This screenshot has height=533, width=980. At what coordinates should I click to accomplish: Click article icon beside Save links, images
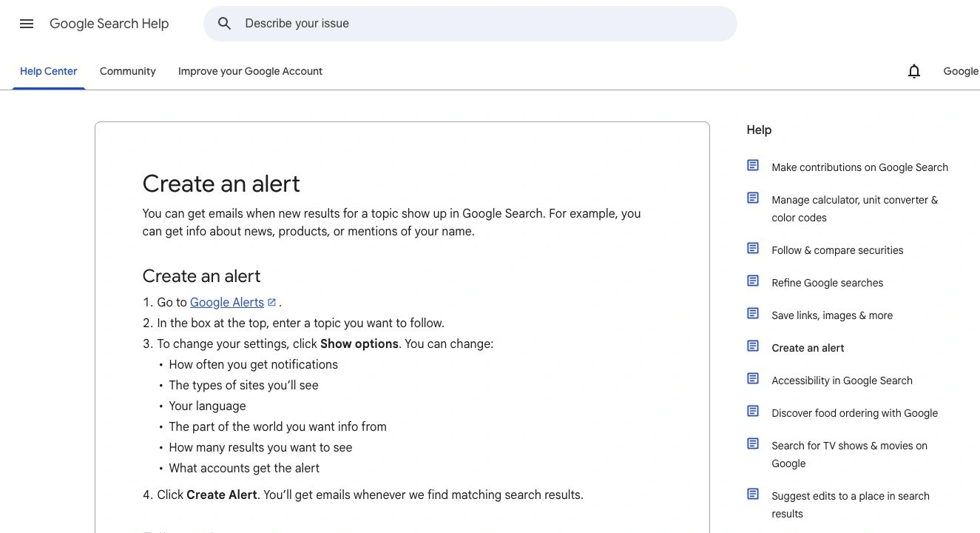753,314
